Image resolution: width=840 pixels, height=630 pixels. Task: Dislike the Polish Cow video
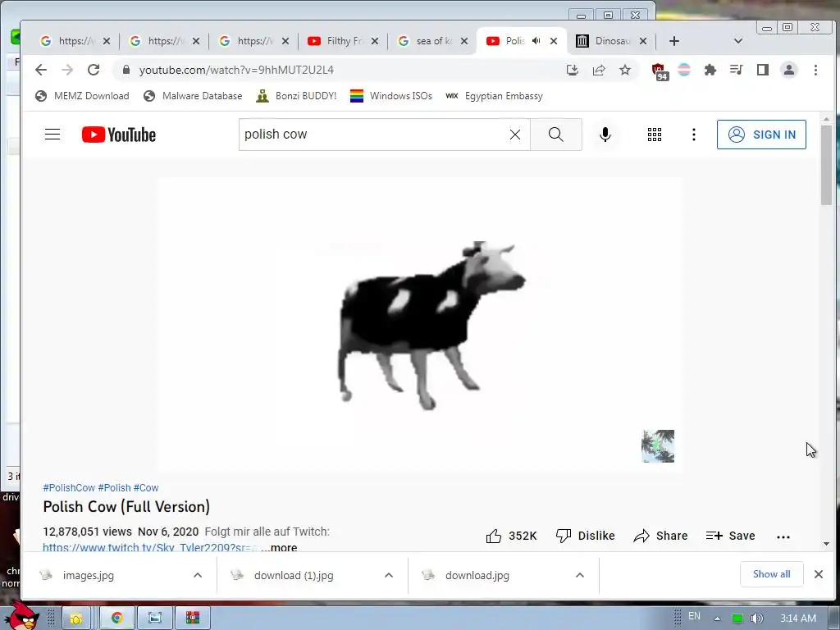[x=585, y=536]
